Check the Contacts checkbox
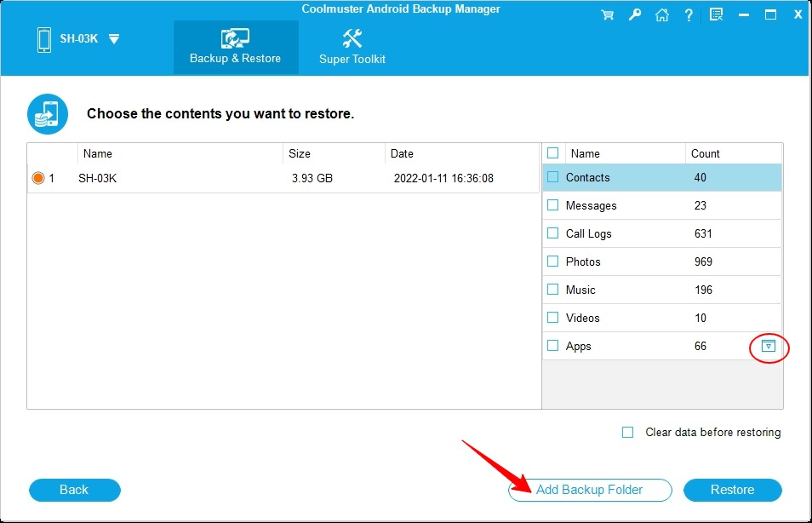 click(x=553, y=177)
